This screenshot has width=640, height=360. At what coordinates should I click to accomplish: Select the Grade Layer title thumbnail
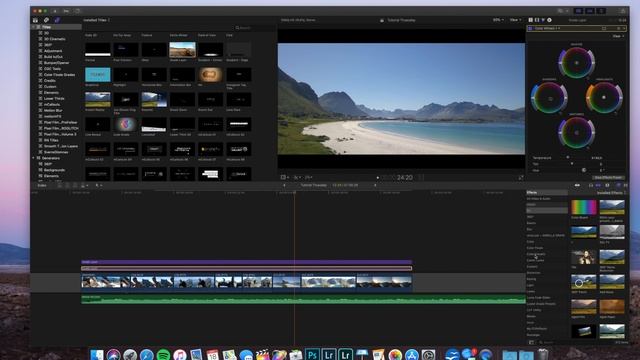pos(182,50)
